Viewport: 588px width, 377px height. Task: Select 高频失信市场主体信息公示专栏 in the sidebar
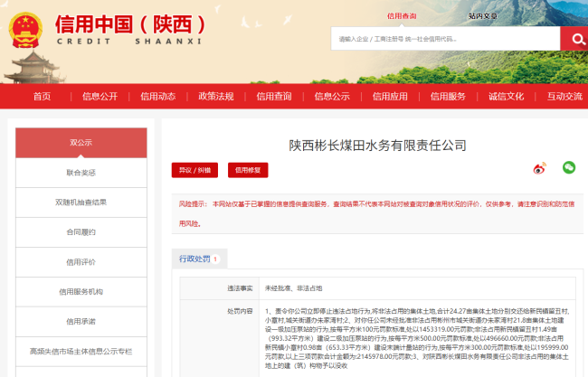click(81, 352)
